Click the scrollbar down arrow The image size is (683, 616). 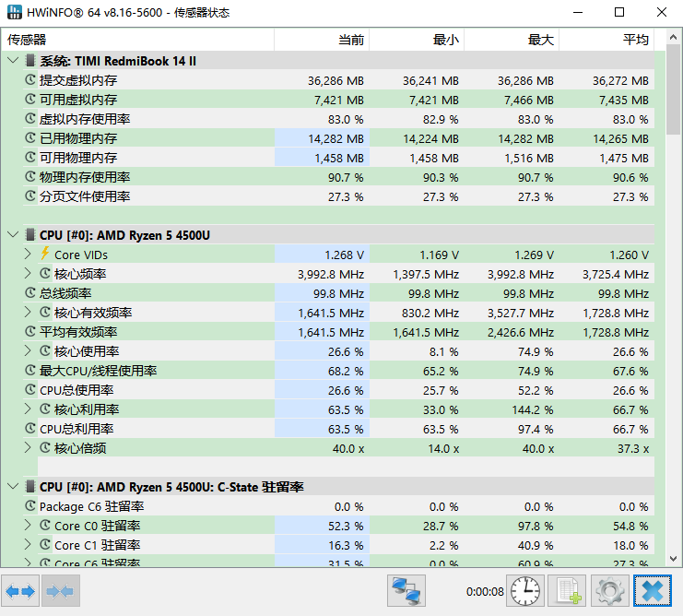pos(673,558)
